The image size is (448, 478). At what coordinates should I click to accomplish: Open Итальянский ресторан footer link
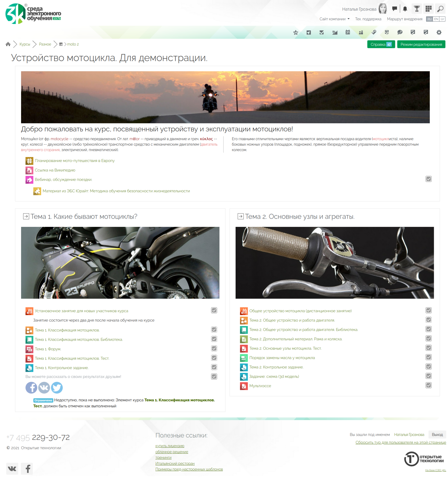pyautogui.click(x=175, y=464)
